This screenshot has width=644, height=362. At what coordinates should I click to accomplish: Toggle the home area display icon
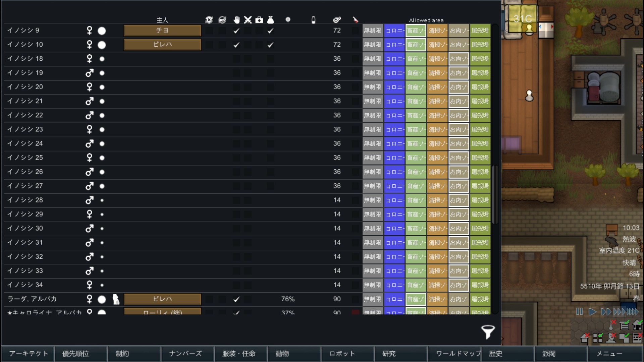[x=637, y=325]
